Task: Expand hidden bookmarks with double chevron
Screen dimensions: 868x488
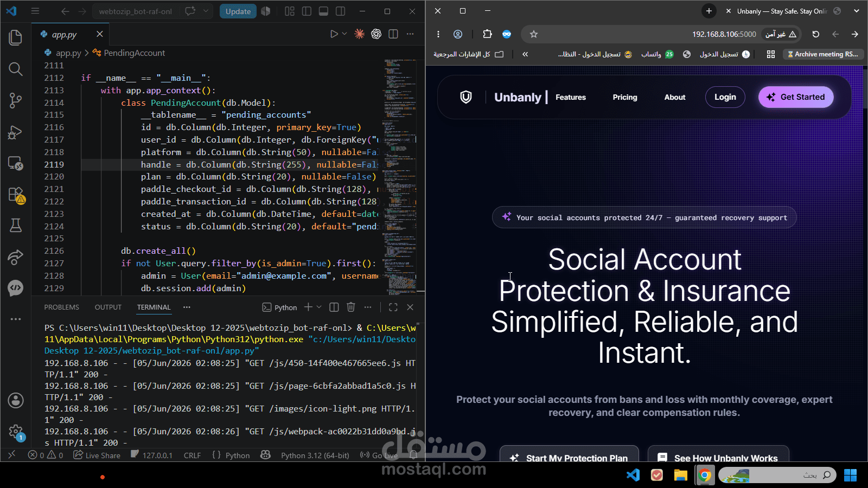Action: 525,54
